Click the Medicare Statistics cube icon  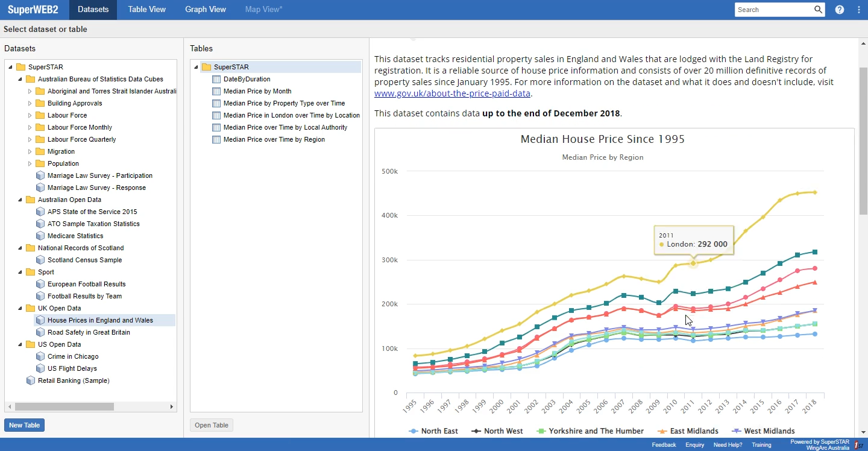40,236
